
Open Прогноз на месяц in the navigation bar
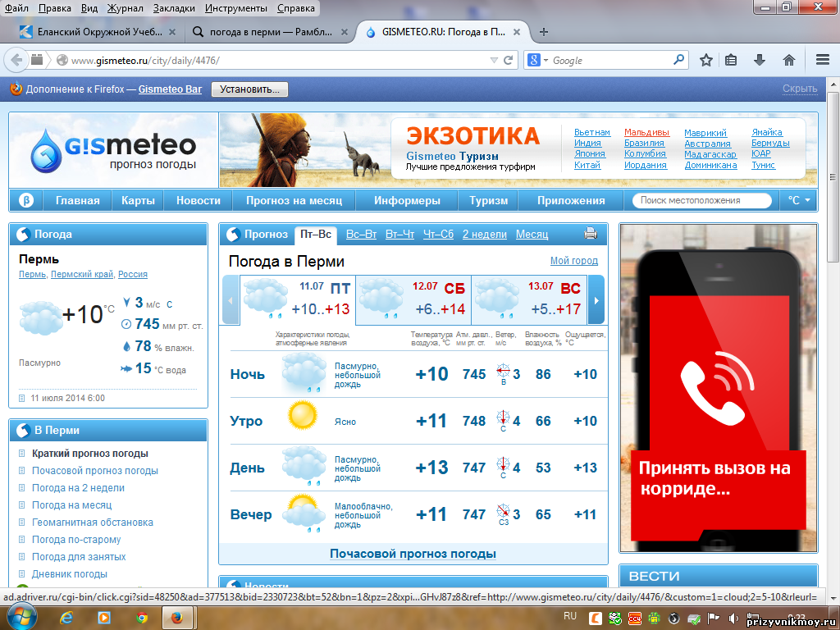294,200
